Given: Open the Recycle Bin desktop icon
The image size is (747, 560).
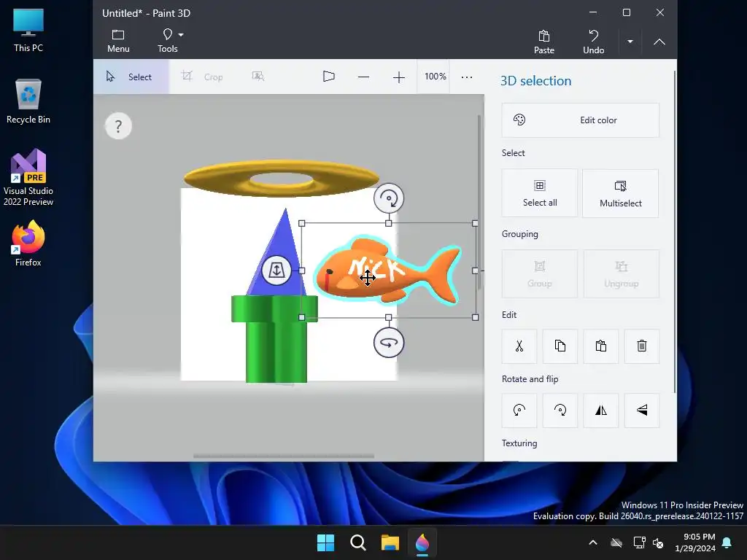Looking at the screenshot, I should tap(28, 102).
